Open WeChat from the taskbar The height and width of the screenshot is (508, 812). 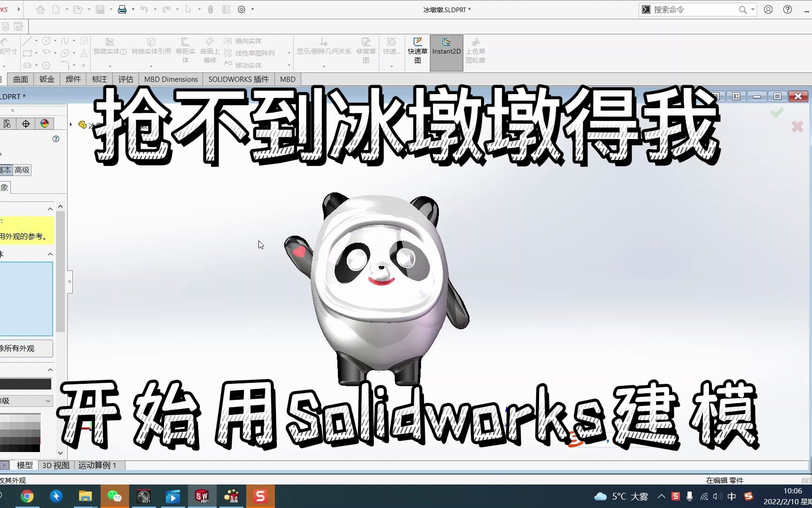tap(115, 496)
